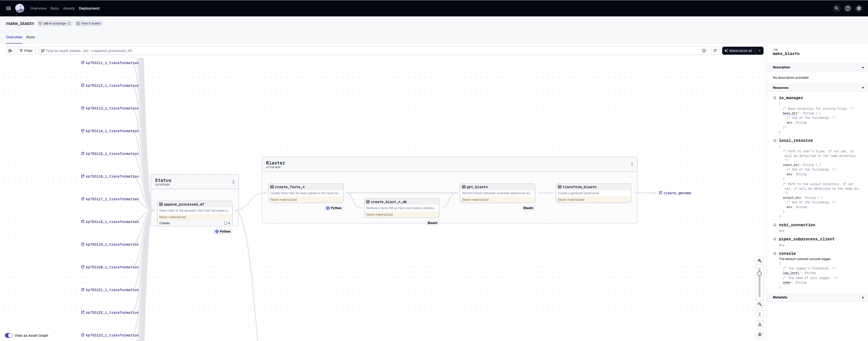Click the info icon in asset search field

point(704,51)
